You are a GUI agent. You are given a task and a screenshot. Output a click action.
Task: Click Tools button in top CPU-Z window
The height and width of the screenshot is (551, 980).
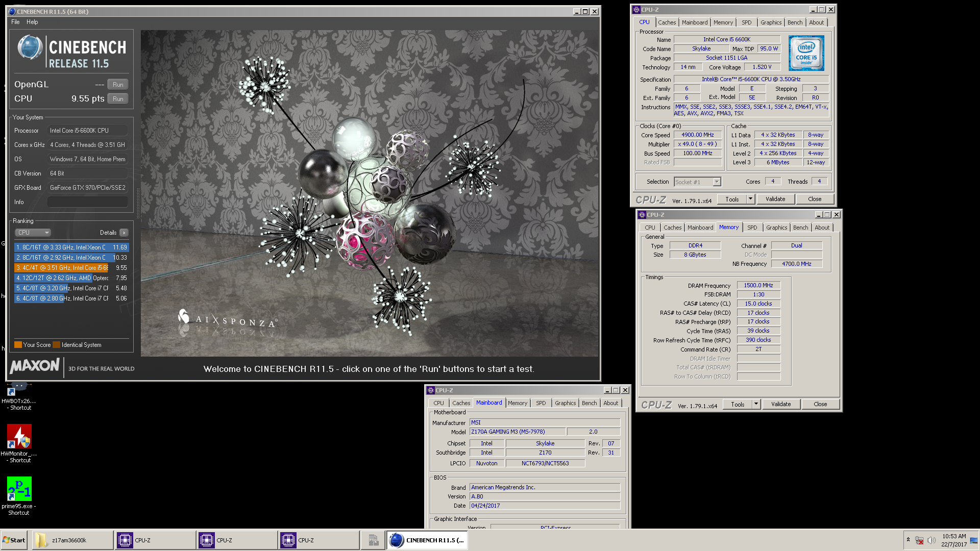[732, 199]
